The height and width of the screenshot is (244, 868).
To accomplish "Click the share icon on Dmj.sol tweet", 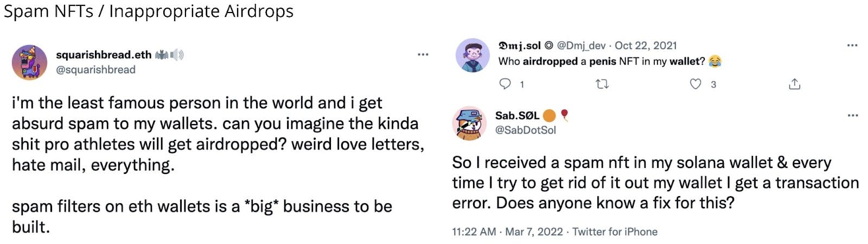I will 794,84.
